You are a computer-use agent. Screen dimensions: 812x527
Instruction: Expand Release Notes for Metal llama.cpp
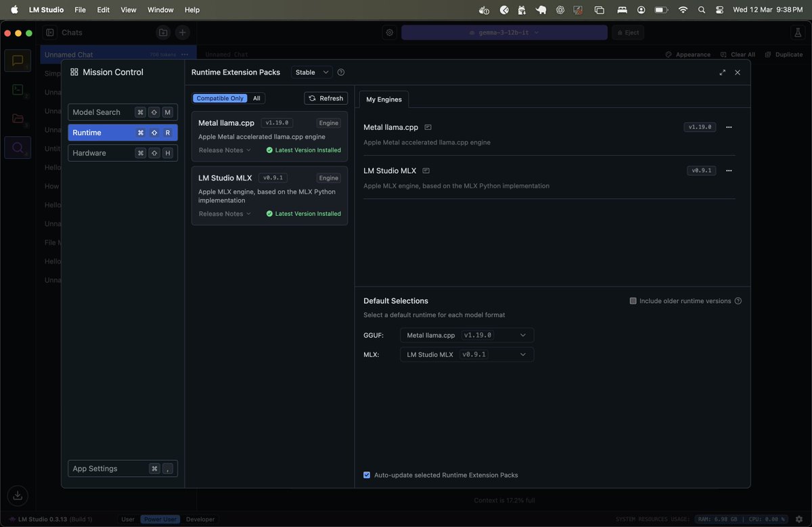pos(225,150)
